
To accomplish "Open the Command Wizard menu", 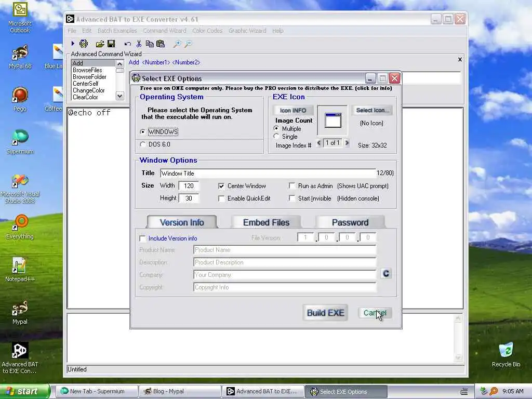I will tap(165, 31).
